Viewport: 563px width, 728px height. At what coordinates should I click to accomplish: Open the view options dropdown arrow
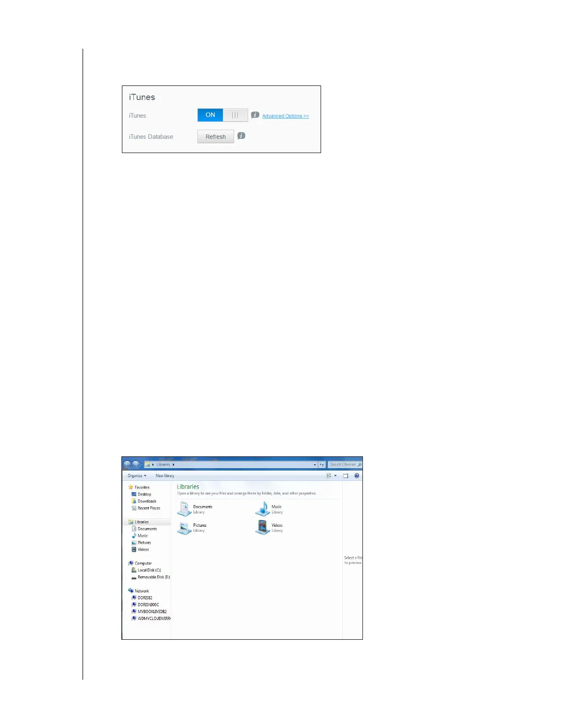pos(335,476)
